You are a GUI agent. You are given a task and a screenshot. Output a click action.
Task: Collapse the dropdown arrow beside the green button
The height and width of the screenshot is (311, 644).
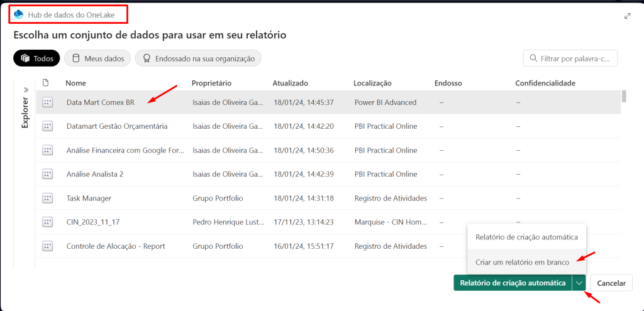tap(579, 283)
